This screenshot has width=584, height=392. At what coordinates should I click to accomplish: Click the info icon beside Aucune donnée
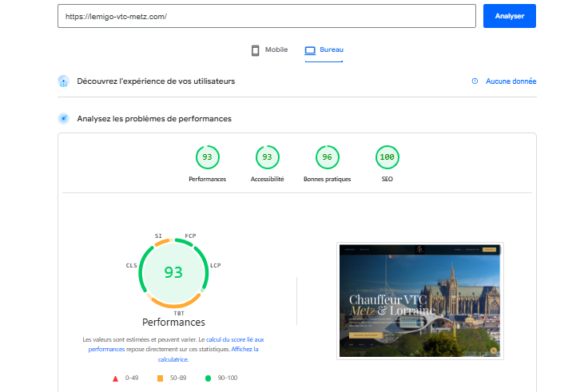pos(475,81)
